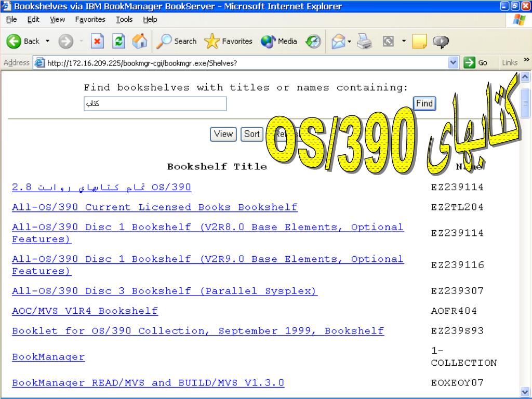Click the name EZ2TL204
532x399 pixels.
[x=457, y=207]
